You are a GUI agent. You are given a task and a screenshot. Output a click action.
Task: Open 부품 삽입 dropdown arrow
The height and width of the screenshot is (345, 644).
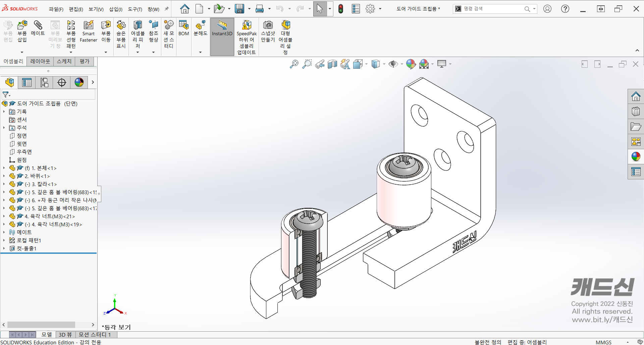point(22,52)
